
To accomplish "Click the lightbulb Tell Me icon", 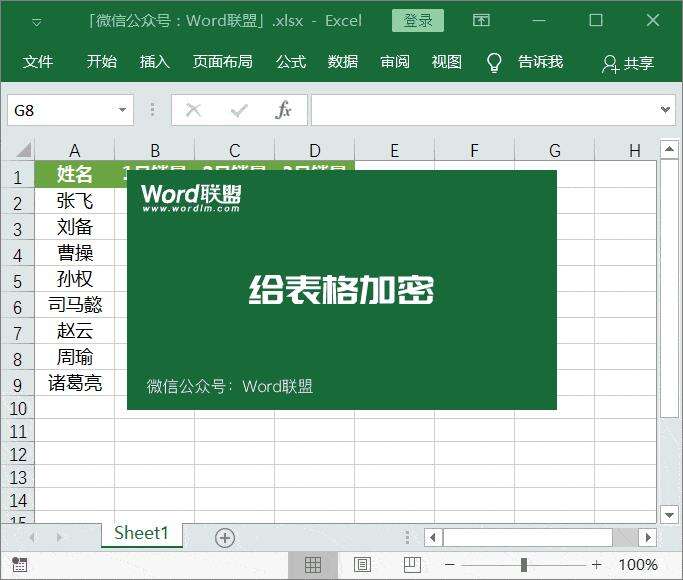I will [494, 63].
